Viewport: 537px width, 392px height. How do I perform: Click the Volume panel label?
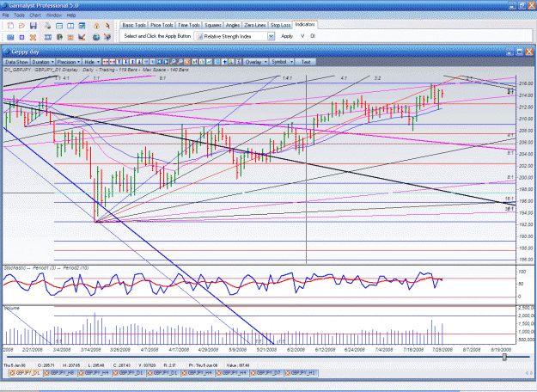coord(12,308)
